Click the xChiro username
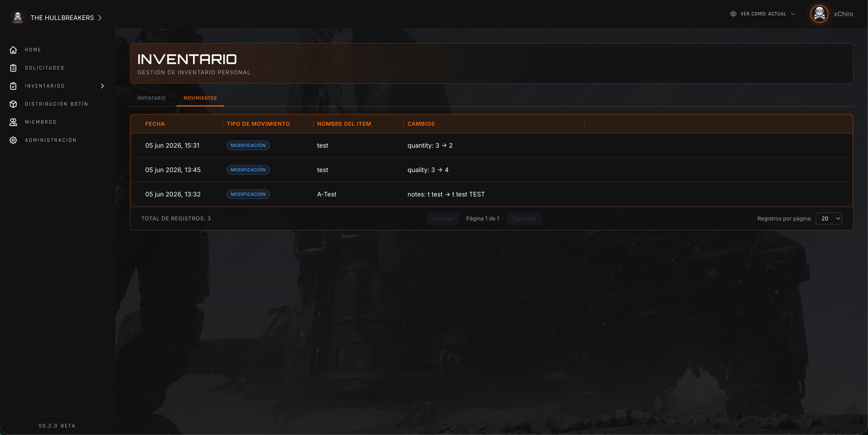 pos(844,14)
